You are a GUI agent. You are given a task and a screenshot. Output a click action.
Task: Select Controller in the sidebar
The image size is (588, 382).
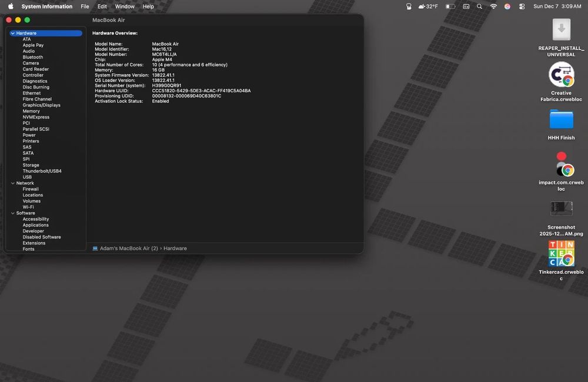click(x=33, y=75)
